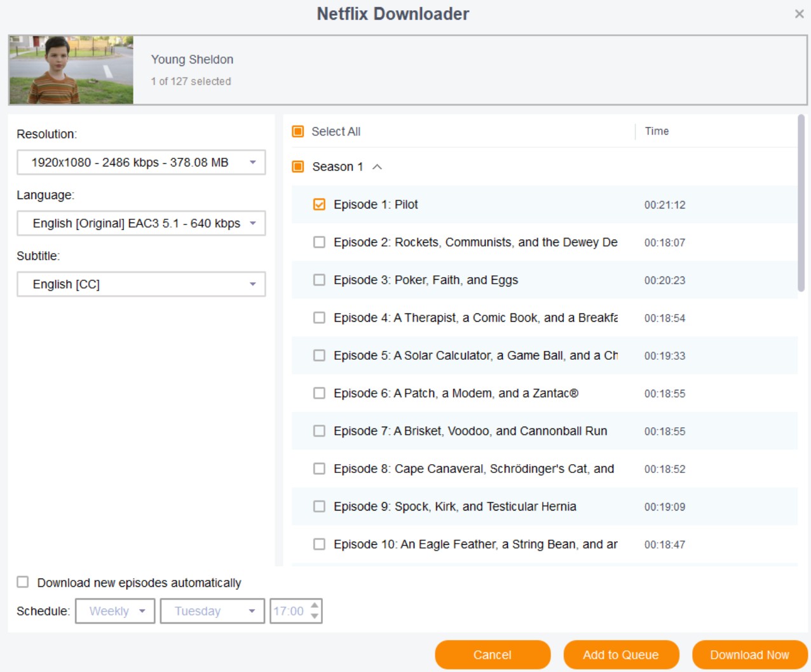Click Episode 4: A Therapist, a Comic Book title
This screenshot has width=811, height=672.
pyautogui.click(x=475, y=318)
